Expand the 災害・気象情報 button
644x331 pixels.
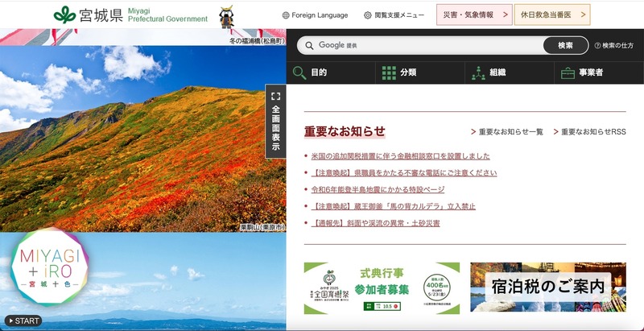point(474,14)
